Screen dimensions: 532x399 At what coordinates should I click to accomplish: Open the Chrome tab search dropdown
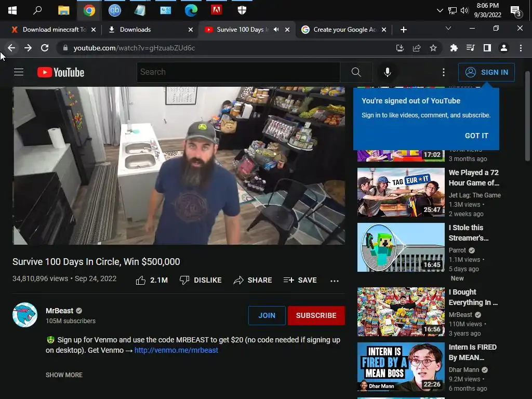pos(448,28)
